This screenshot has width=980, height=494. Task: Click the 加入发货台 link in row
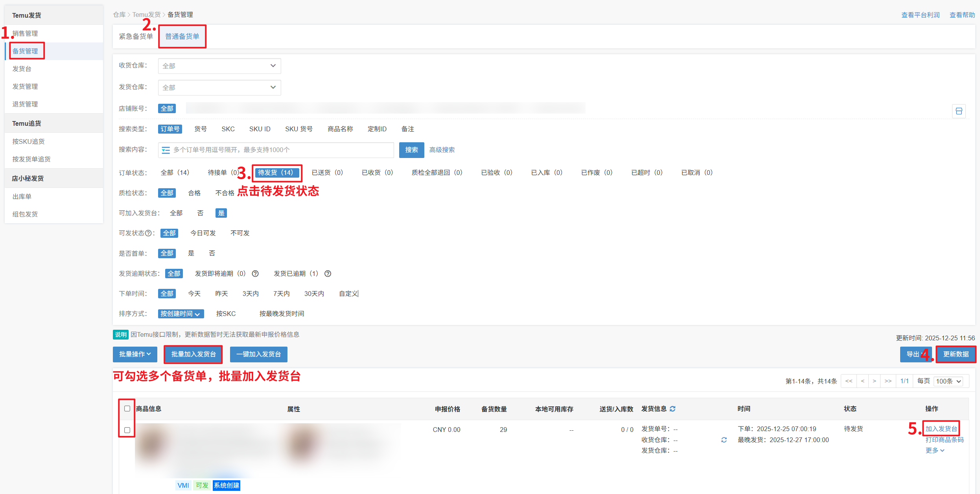coord(941,429)
